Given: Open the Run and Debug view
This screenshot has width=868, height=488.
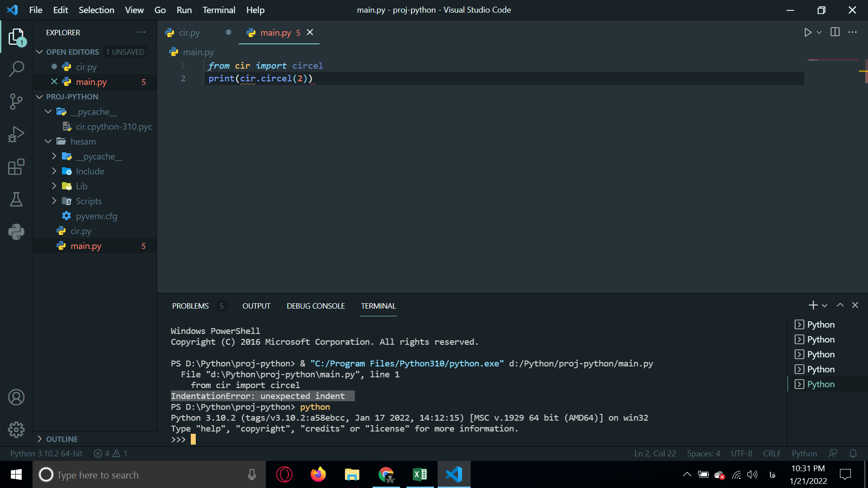Looking at the screenshot, I should coord(16,134).
